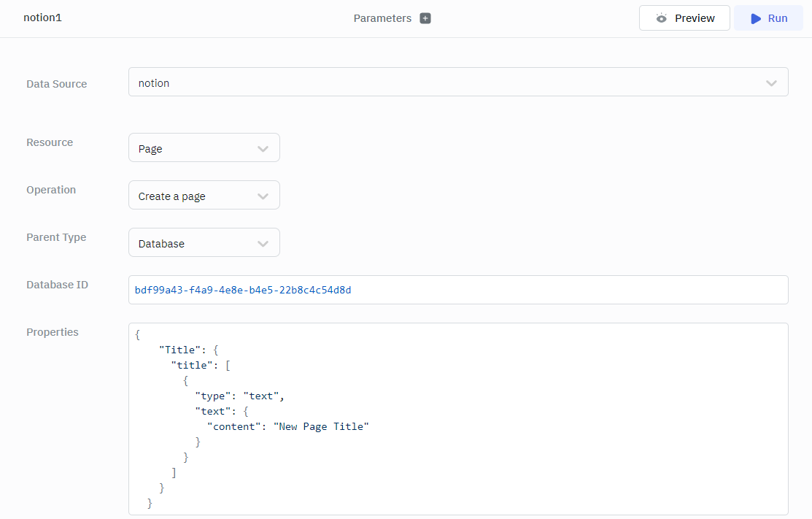
Task: Click the chevron arrow in the Operation field
Action: (x=263, y=196)
